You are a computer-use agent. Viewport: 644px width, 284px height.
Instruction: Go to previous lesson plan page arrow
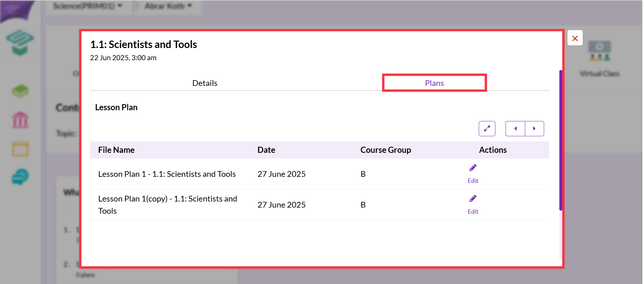tap(515, 128)
